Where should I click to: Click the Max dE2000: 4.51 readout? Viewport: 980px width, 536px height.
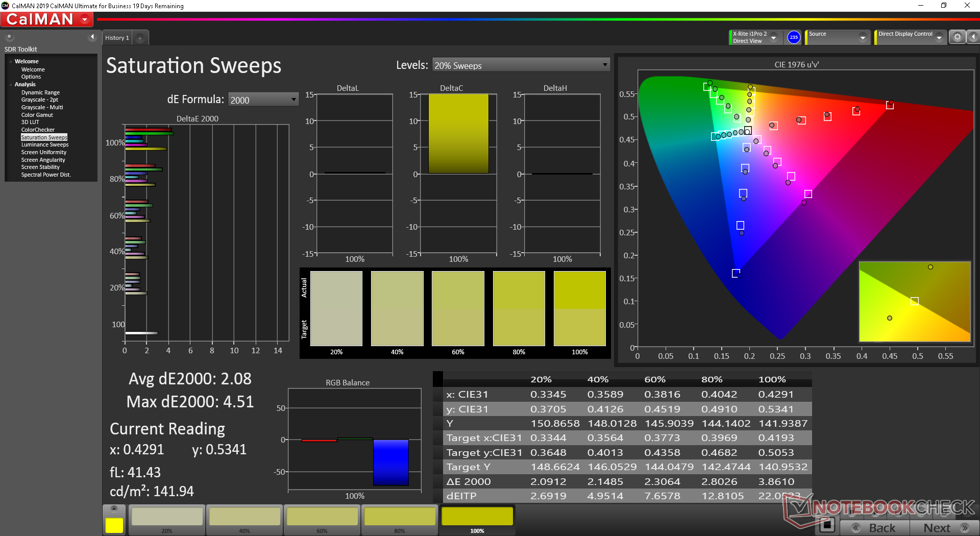[x=190, y=402]
